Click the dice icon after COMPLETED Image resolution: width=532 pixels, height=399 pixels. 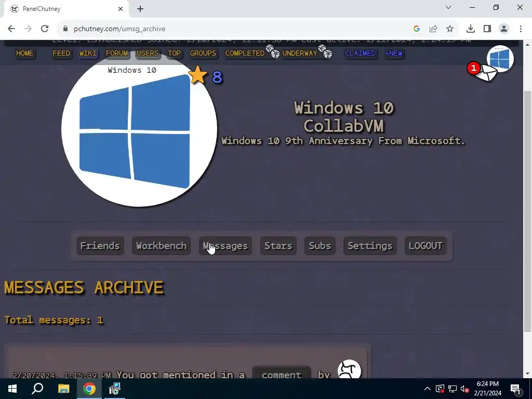click(273, 52)
